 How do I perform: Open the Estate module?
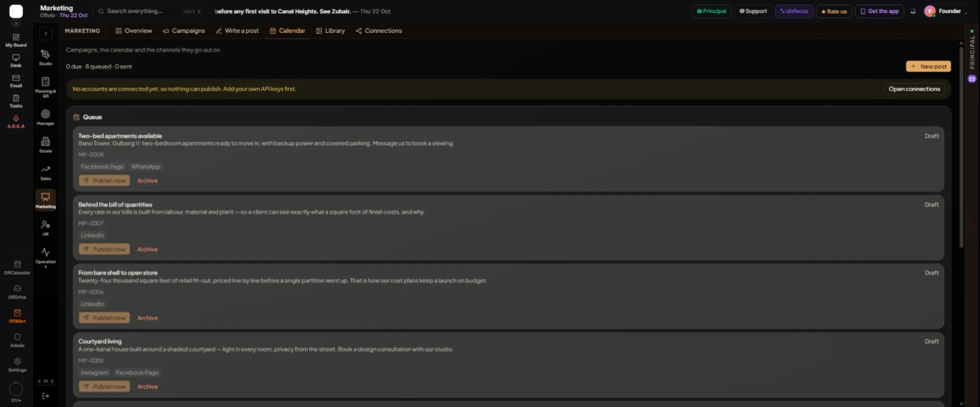click(46, 145)
